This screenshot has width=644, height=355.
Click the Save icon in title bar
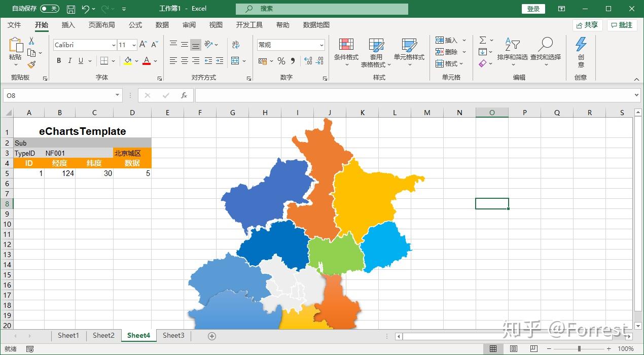pos(71,9)
